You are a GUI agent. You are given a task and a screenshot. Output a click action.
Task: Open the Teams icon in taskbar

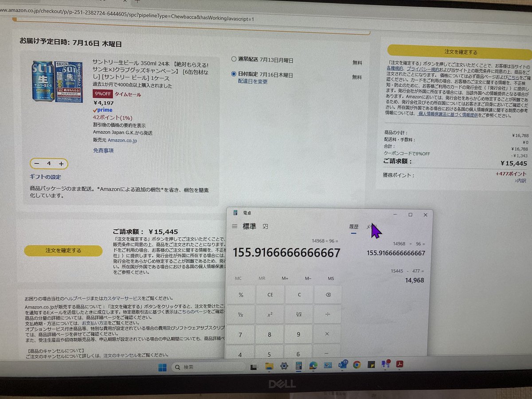tap(385, 364)
